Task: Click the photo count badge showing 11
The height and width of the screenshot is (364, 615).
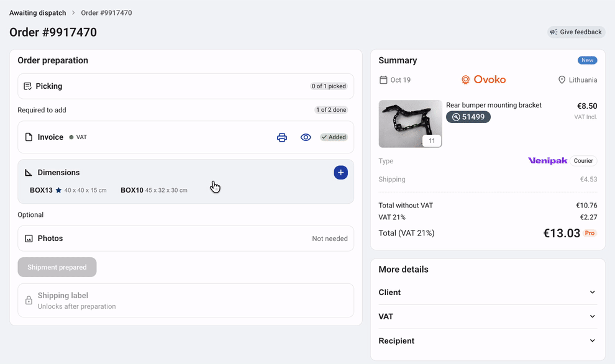Action: pyautogui.click(x=432, y=141)
